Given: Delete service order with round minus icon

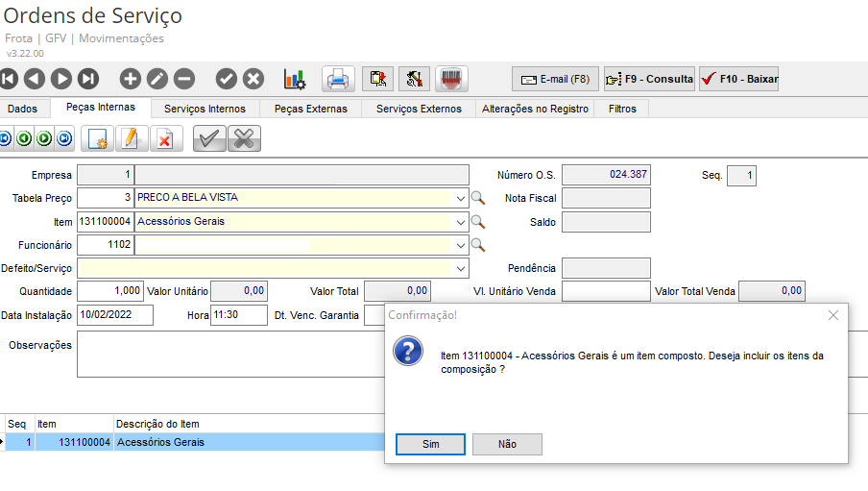Looking at the screenshot, I should point(184,79).
